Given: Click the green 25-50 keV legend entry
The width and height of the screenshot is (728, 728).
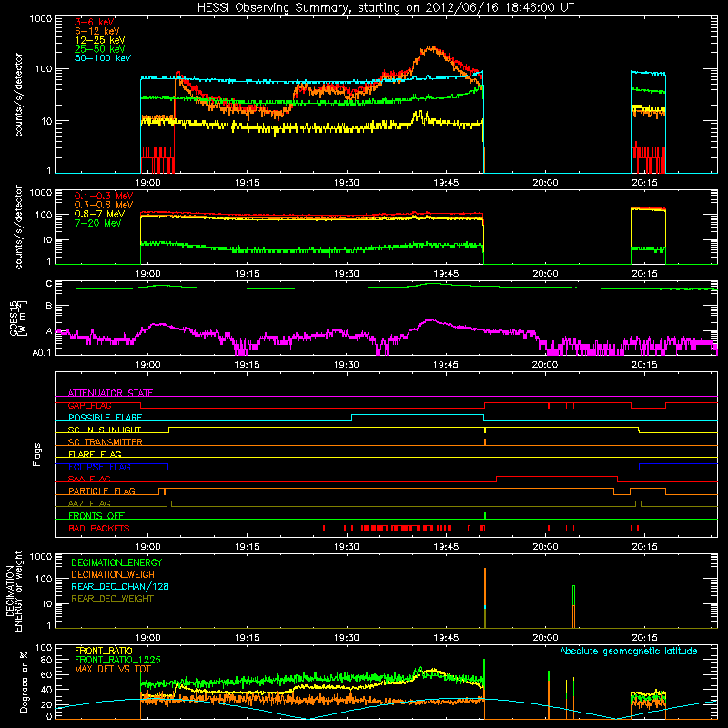Looking at the screenshot, I should tap(100, 49).
